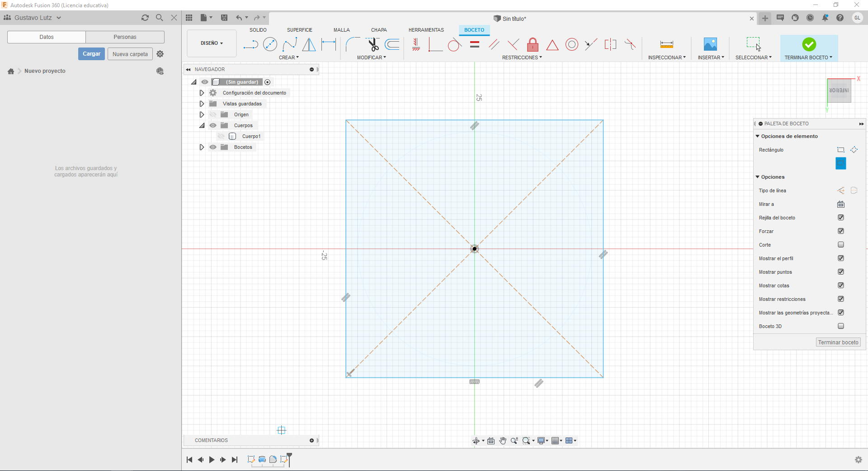868x471 pixels.
Task: Open the RESTRICCIONES dropdown menu
Action: coord(522,57)
